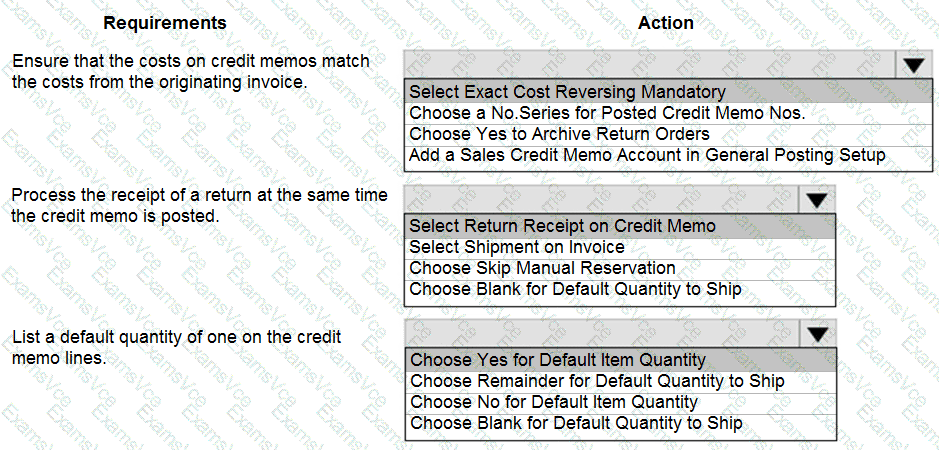Expand the second Action dropdown arrow
The width and height of the screenshot is (939, 450).
817,199
